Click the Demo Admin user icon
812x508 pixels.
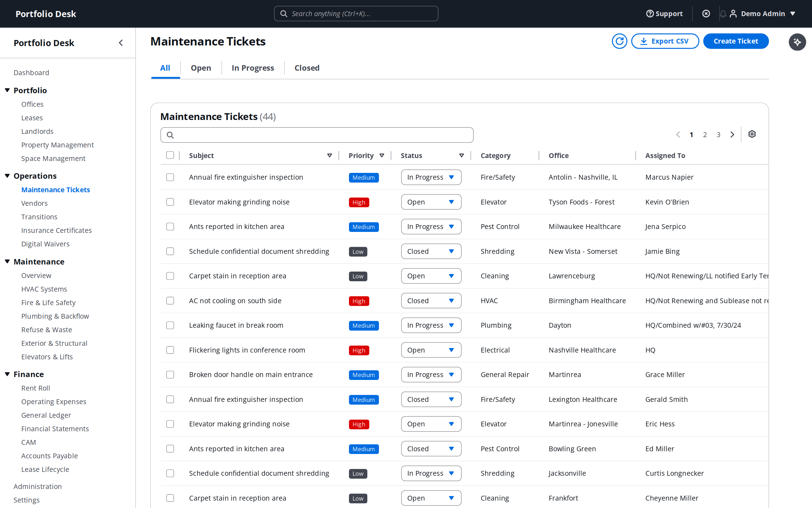(x=733, y=14)
